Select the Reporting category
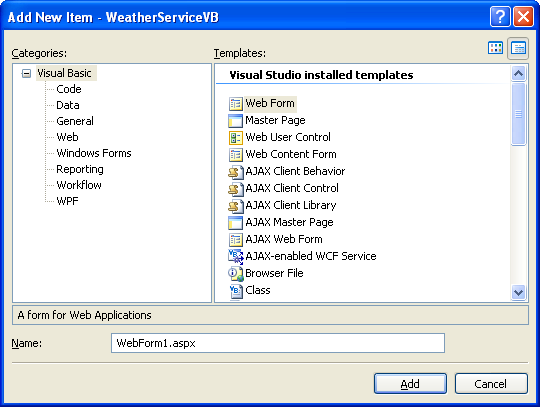The height and width of the screenshot is (407, 540). tap(80, 169)
